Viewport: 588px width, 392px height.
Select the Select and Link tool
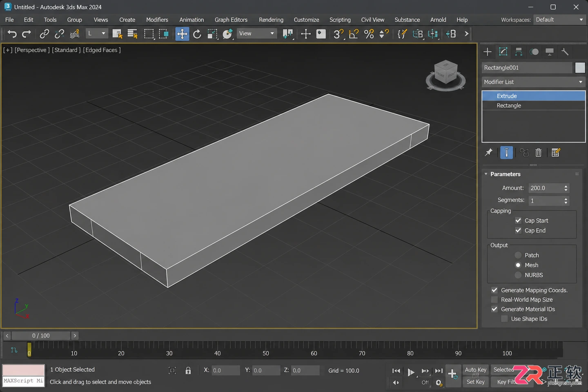coord(45,34)
